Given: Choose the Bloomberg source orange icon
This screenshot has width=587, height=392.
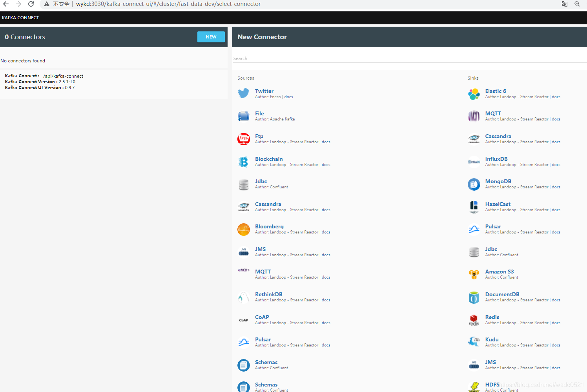Looking at the screenshot, I should click(x=244, y=230).
